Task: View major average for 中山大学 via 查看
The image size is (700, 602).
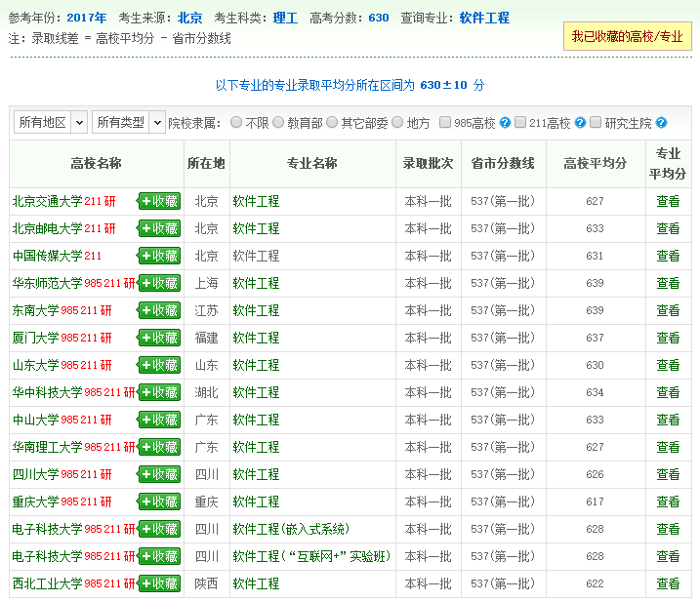Action: click(x=668, y=420)
